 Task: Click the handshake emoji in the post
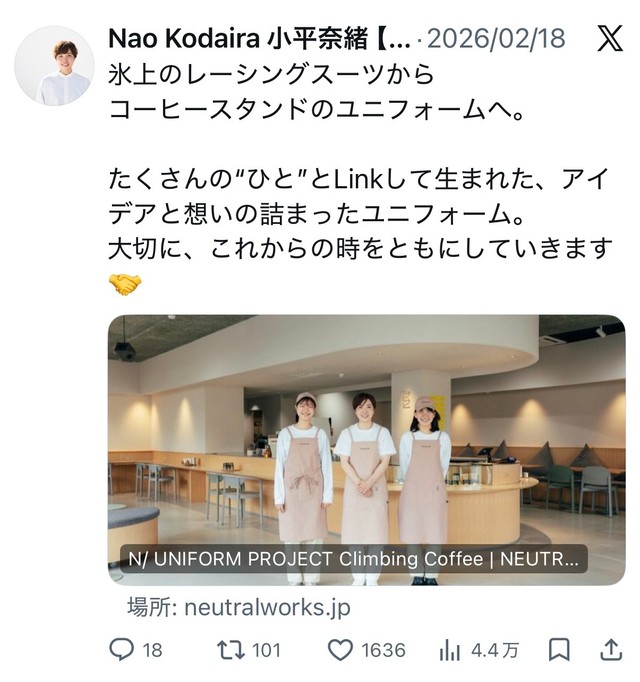[125, 285]
